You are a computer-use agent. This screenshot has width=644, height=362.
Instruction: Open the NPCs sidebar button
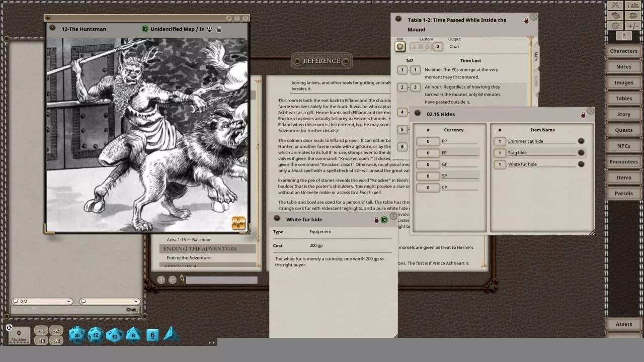623,146
